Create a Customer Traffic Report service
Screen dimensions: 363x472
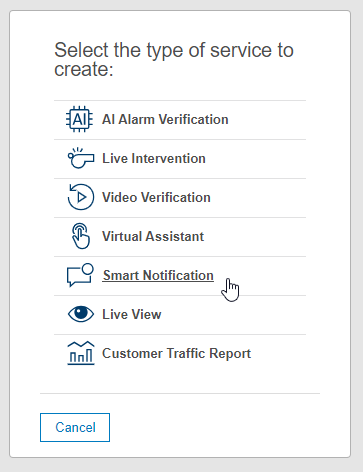(x=176, y=353)
